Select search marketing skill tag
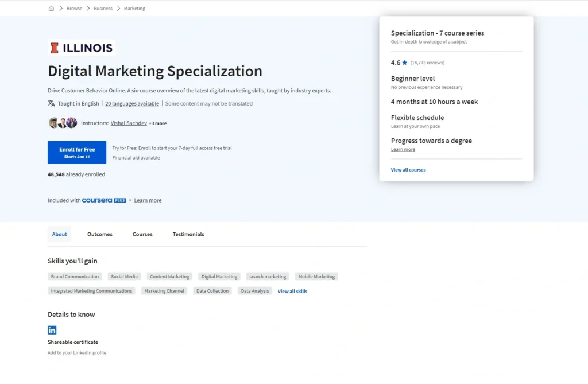Screen dimensions: 588x384 (x=268, y=276)
